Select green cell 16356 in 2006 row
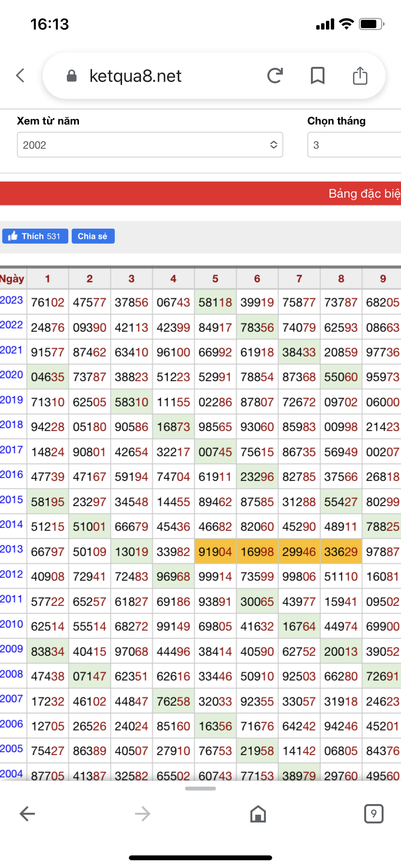This screenshot has height=868, width=401. 216,726
